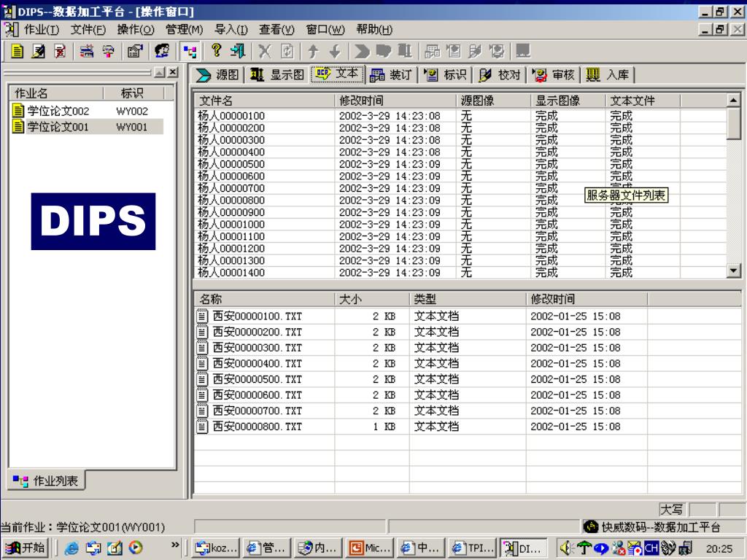747x560 pixels.
Task: Click the 显示图像 column header
Action: coord(568,101)
